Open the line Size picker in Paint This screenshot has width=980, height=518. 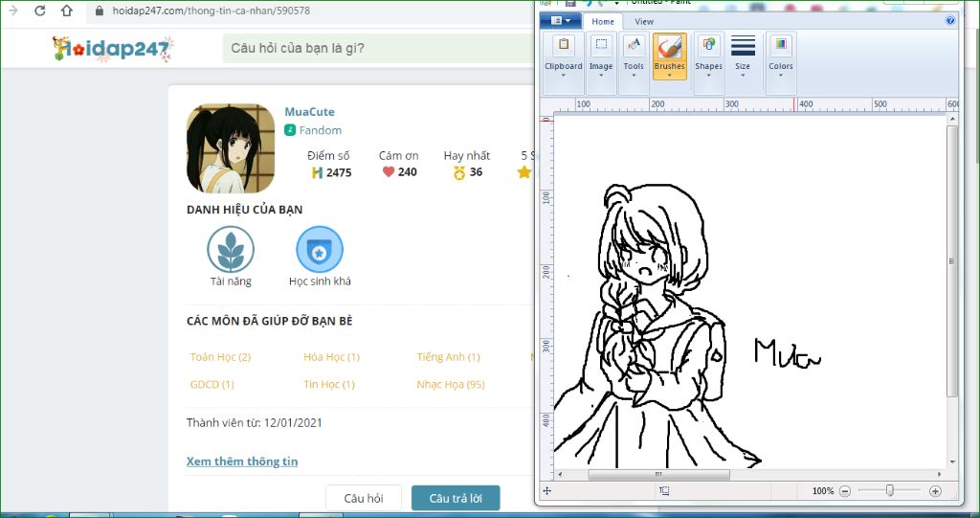(x=743, y=56)
